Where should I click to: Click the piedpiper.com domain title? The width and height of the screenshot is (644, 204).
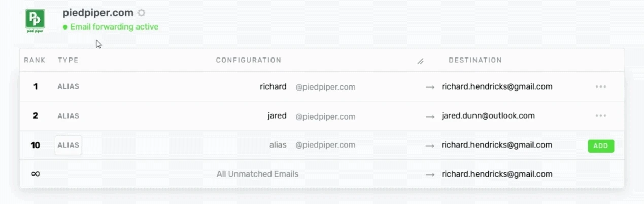coord(98,13)
